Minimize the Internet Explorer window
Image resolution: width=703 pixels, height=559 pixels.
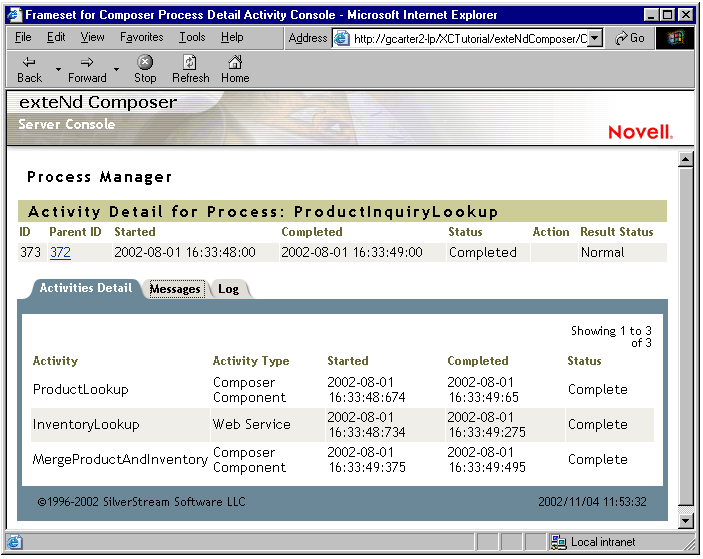point(651,15)
